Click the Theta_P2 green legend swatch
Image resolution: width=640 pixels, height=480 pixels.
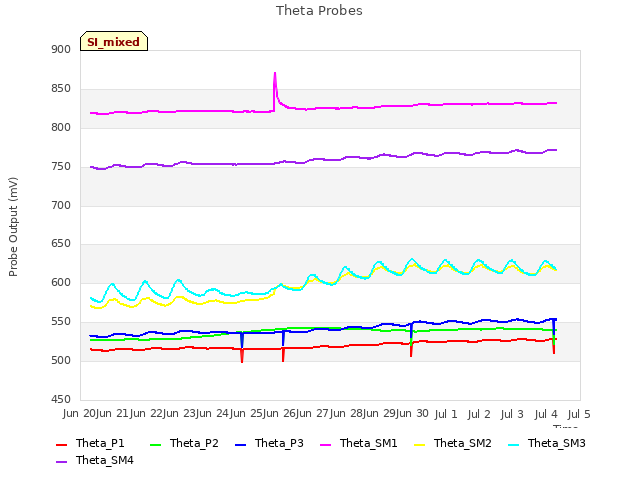pos(156,444)
